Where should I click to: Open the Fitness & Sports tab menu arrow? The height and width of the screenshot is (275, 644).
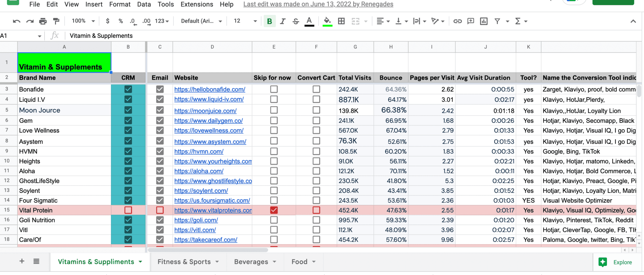click(217, 262)
